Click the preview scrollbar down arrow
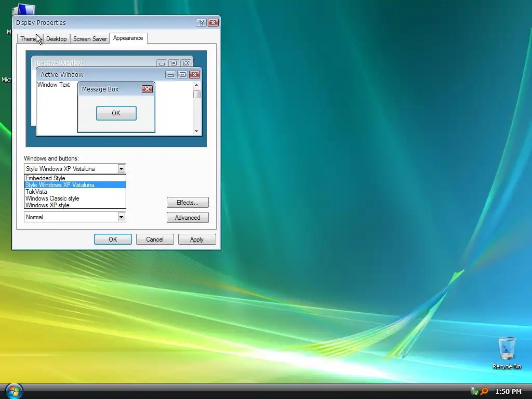This screenshot has height=399, width=532. [x=196, y=131]
